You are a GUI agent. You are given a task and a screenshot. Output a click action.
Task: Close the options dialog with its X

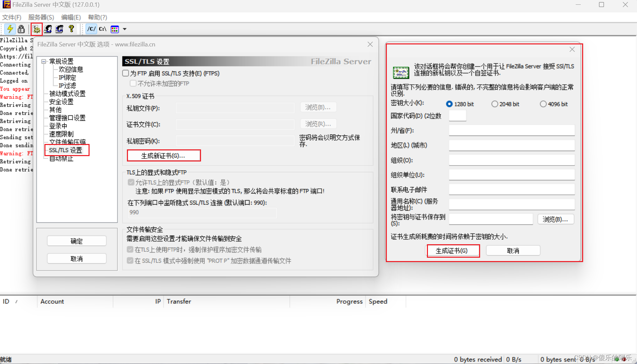[370, 44]
